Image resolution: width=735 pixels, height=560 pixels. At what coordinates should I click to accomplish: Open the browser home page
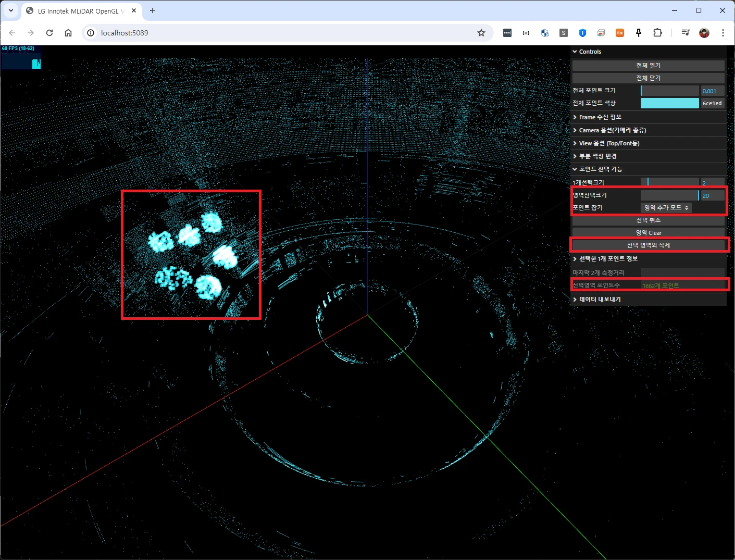coord(68,33)
